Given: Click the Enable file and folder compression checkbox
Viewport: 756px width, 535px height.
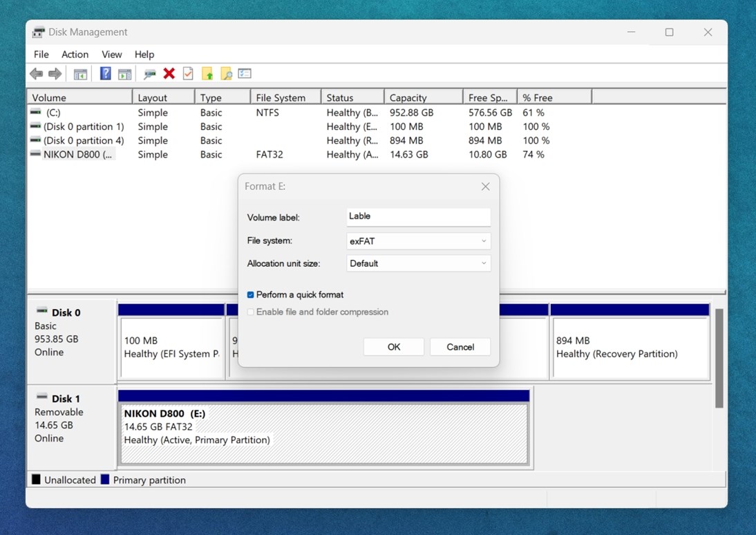Looking at the screenshot, I should tap(250, 312).
